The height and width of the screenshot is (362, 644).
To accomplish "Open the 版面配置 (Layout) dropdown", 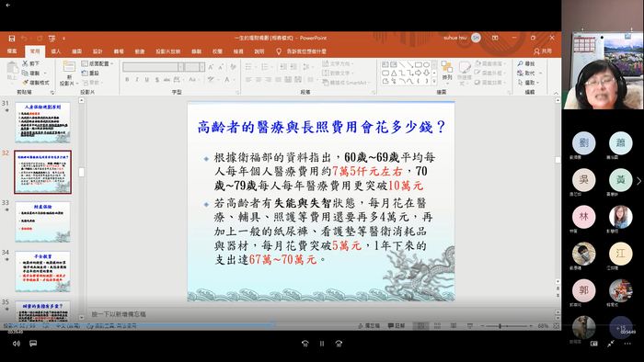I will tap(98, 63).
